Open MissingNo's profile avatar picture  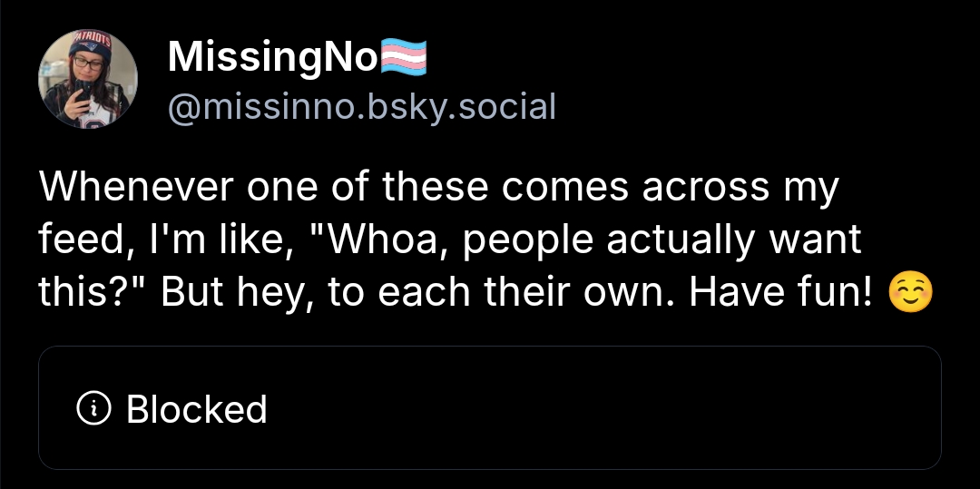point(88,78)
